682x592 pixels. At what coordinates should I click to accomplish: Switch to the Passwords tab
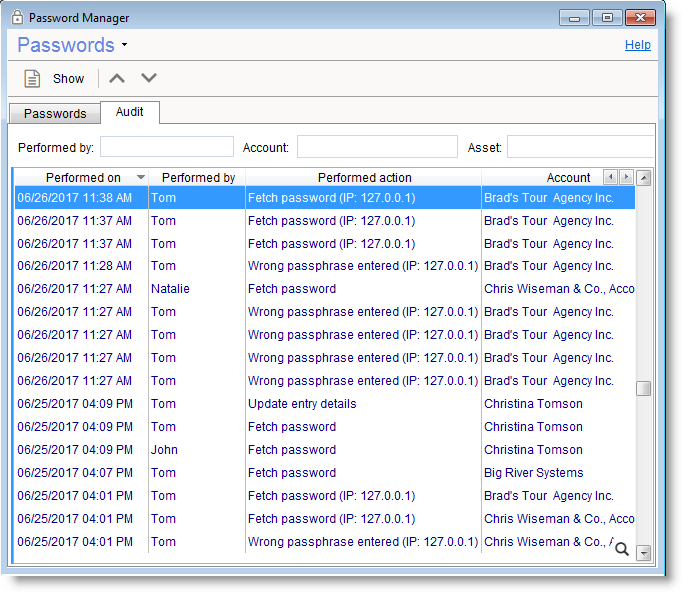tap(55, 113)
